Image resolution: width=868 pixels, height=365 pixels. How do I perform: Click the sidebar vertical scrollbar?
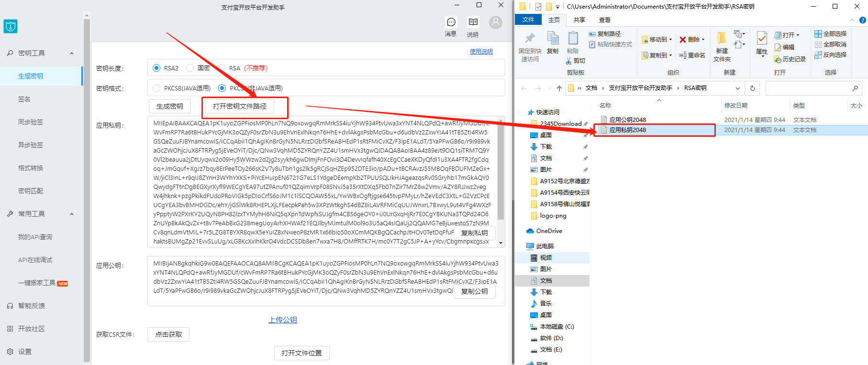click(x=87, y=189)
